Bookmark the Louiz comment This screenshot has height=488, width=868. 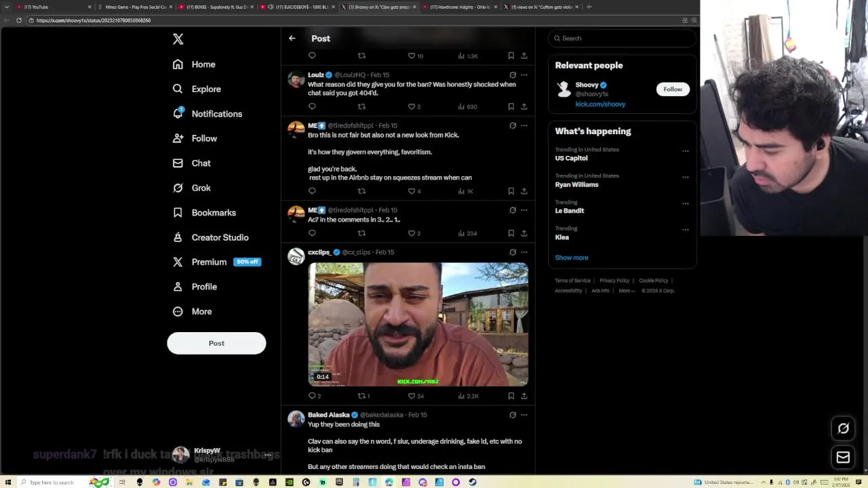coord(511,106)
